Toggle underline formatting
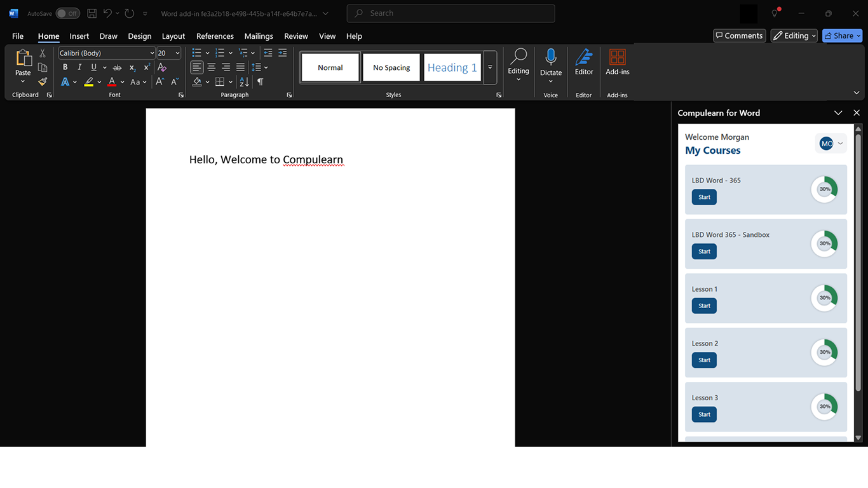 (x=94, y=67)
